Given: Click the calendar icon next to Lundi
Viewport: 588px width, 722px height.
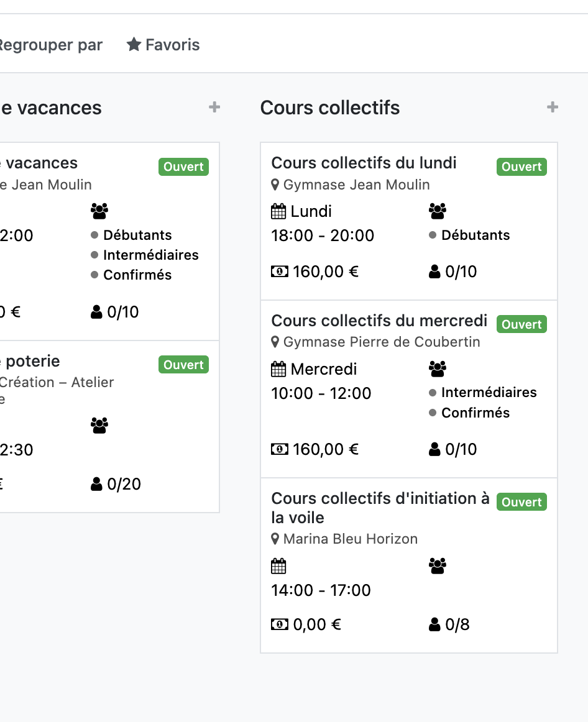Looking at the screenshot, I should 279,211.
